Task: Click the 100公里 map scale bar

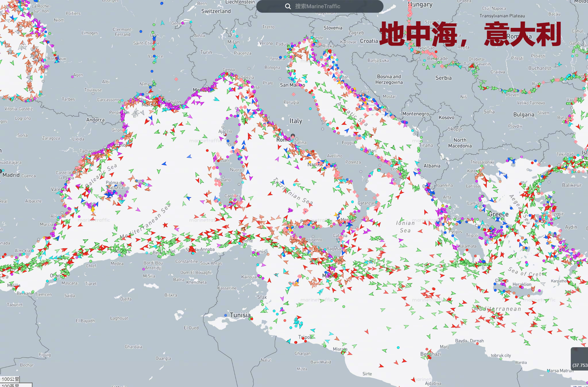Action: coord(11,379)
